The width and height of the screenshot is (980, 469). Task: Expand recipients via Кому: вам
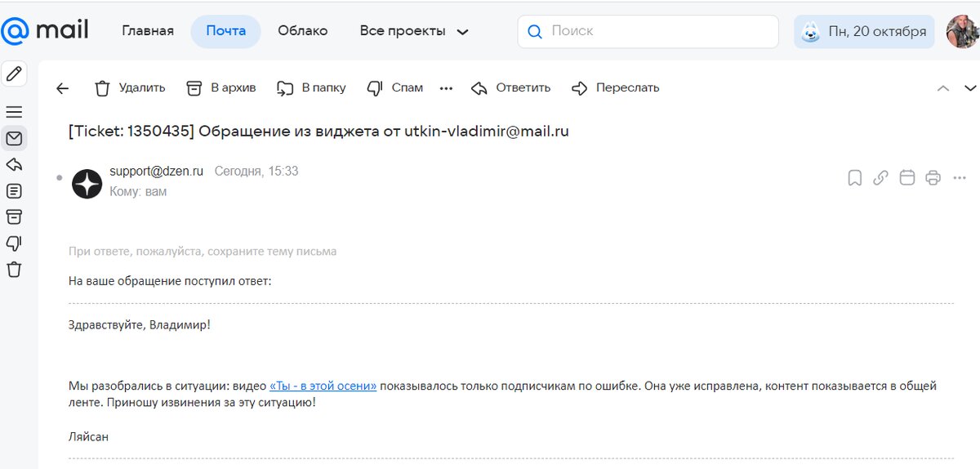point(138,192)
